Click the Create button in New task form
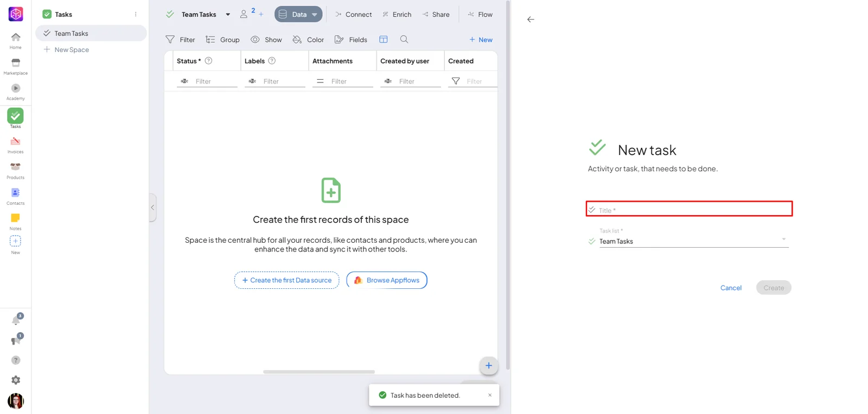Screen dimensions: 868x414 coord(774,288)
